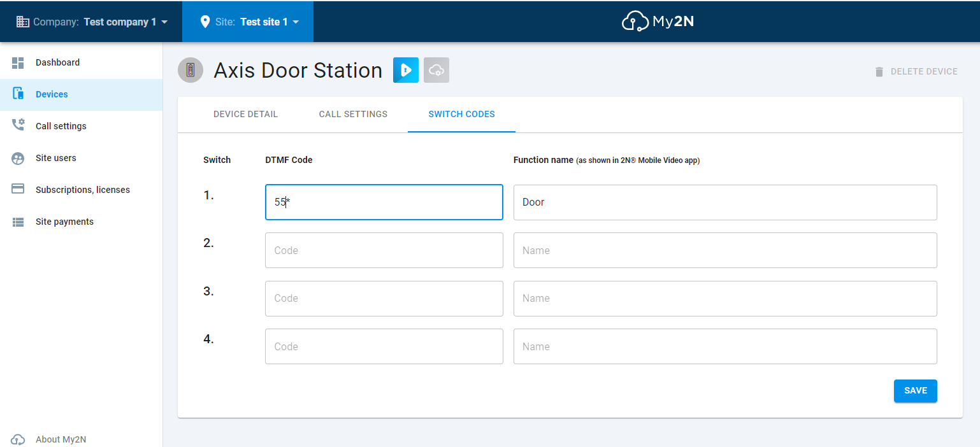Open the Test company 1 dropdown
This screenshot has width=980, height=447.
[125, 21]
